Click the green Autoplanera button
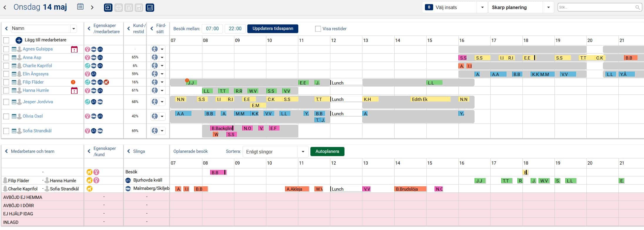Screen dimensions: 644x230 click(327, 151)
